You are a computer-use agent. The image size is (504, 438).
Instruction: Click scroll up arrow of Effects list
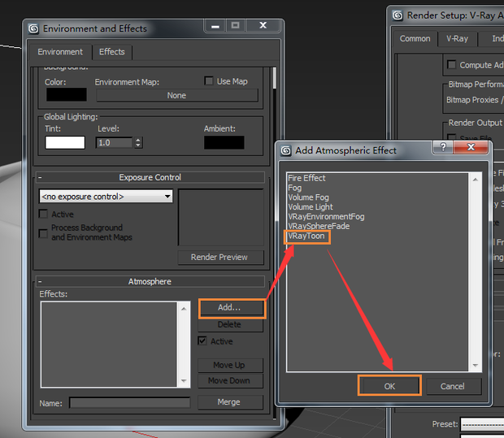pos(184,309)
